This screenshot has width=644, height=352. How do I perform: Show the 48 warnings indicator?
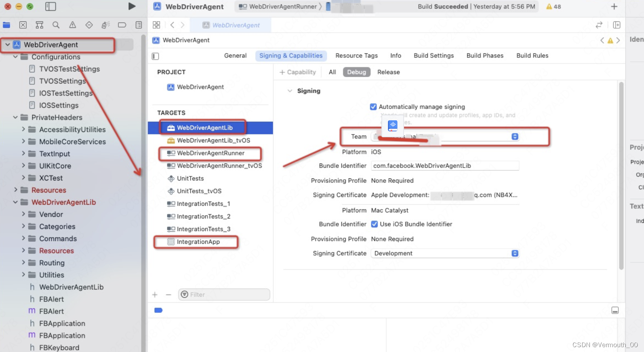(554, 6)
